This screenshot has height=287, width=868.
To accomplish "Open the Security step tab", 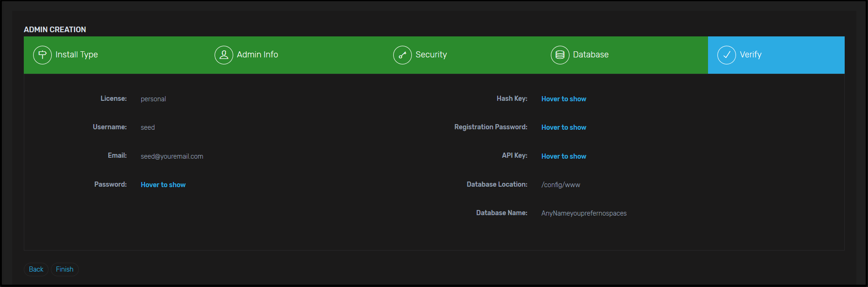I will (x=431, y=55).
